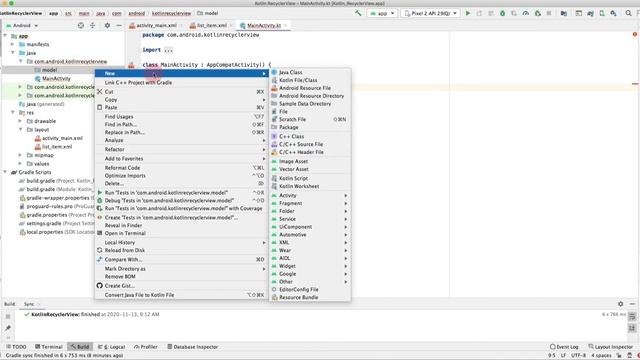The image size is (640, 360).
Task: Open the app run configuration dropdown
Action: click(382, 13)
